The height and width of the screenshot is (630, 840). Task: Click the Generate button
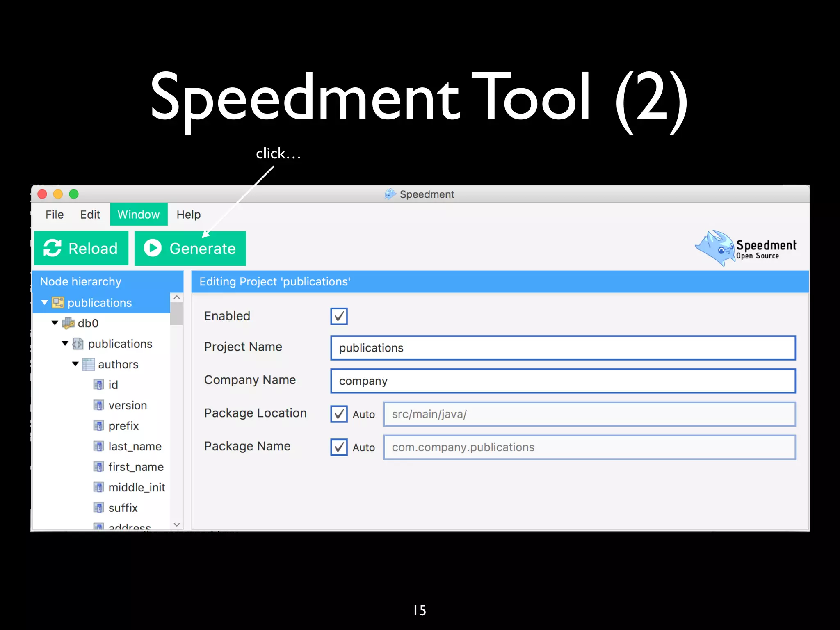(x=190, y=248)
